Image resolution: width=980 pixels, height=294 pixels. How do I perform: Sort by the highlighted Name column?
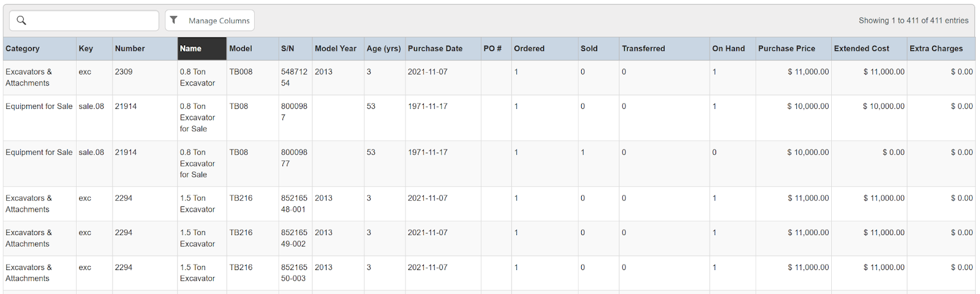pyautogui.click(x=190, y=48)
